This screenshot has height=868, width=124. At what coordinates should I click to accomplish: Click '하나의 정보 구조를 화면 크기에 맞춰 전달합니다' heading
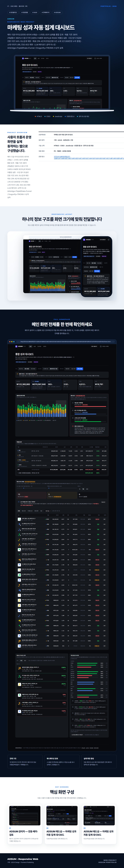pyautogui.click(x=62, y=219)
